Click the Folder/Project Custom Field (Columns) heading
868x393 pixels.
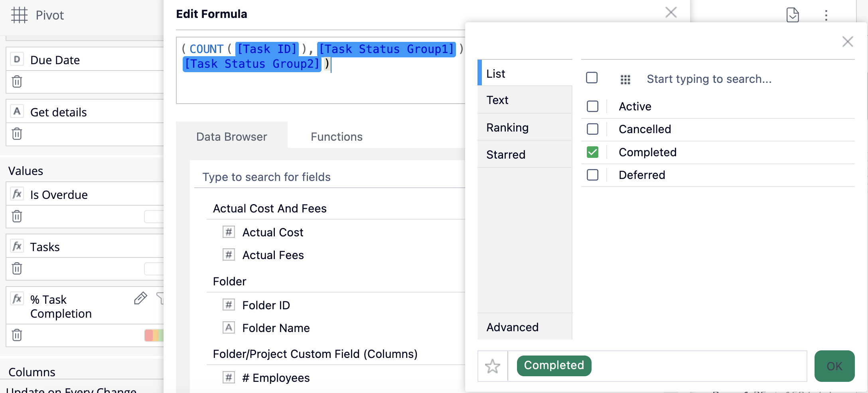315,354
